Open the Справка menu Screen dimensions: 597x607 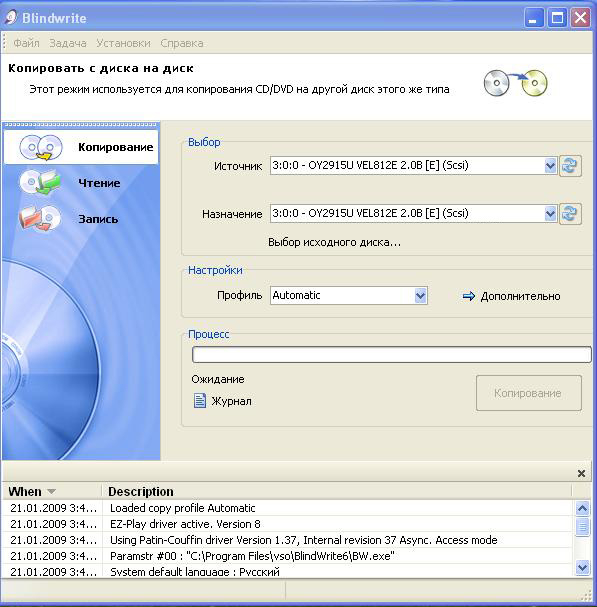click(182, 43)
